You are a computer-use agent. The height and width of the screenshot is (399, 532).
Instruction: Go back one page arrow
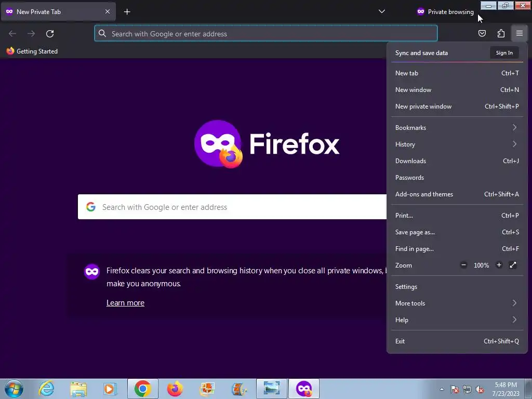click(12, 34)
